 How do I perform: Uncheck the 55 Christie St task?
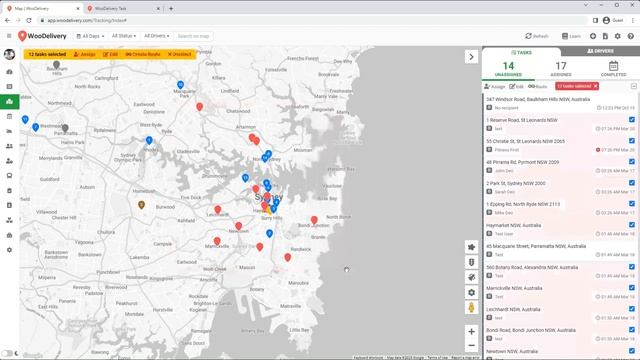(632, 140)
